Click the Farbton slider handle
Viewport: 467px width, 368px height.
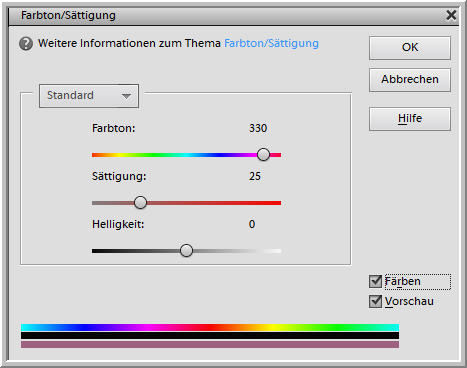(263, 155)
